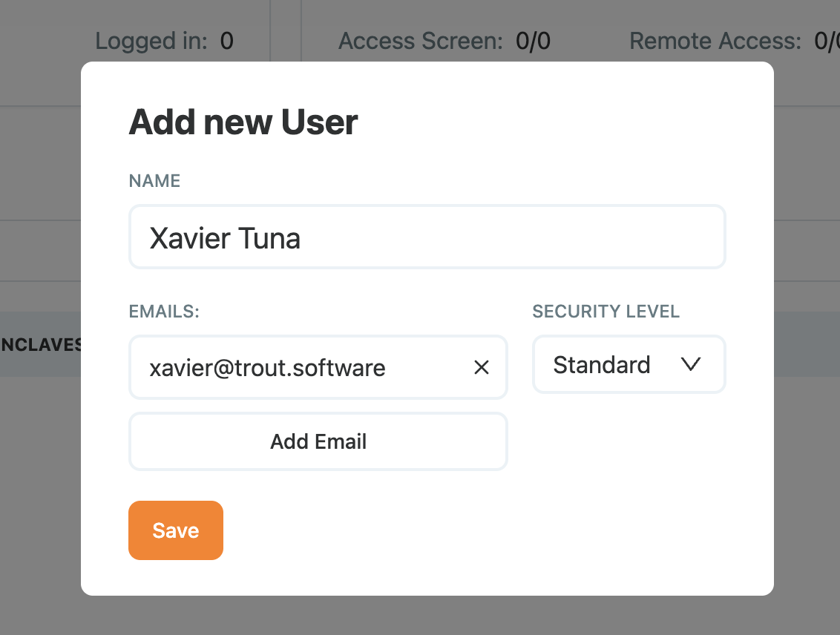Save the new user

pos(176,530)
